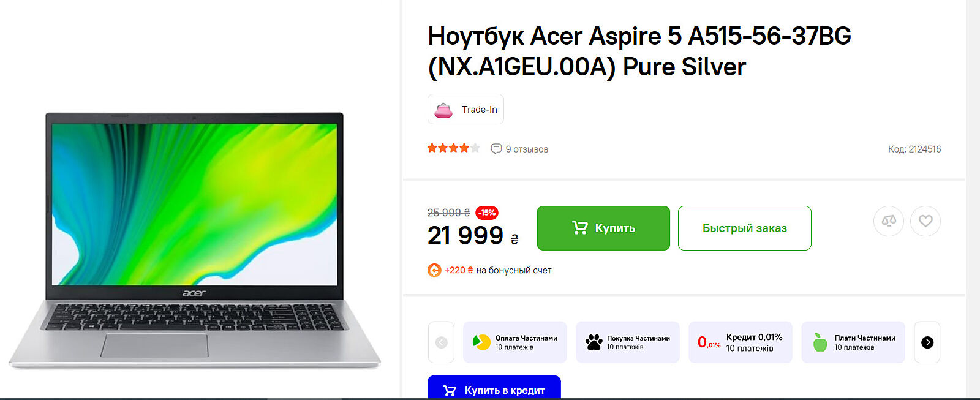980x400 pixels.
Task: Open the 9 отзывов reviews link
Action: [527, 149]
